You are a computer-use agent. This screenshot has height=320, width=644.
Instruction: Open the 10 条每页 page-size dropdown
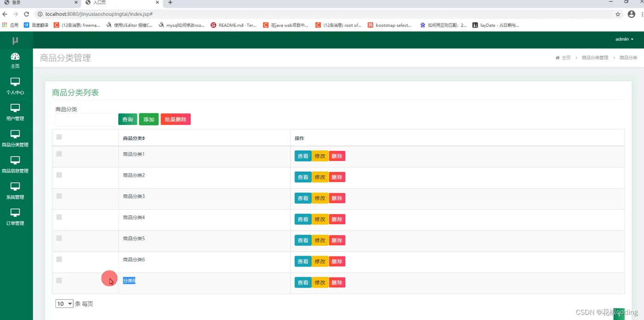[64, 303]
